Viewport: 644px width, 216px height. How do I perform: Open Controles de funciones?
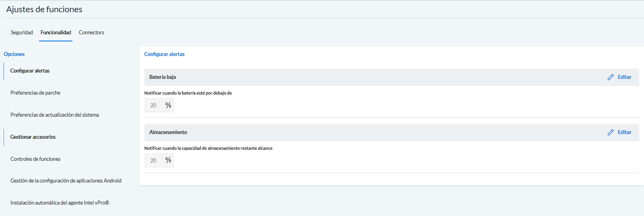pos(35,159)
